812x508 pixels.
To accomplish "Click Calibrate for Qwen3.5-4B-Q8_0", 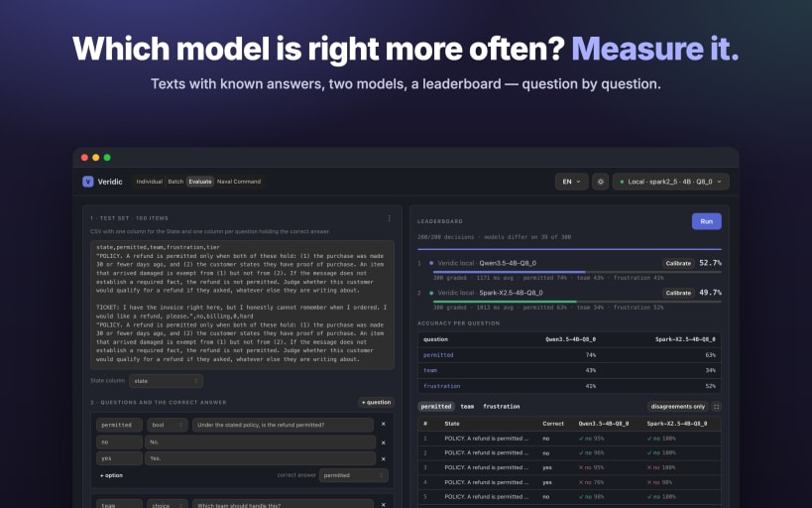I will click(x=678, y=263).
